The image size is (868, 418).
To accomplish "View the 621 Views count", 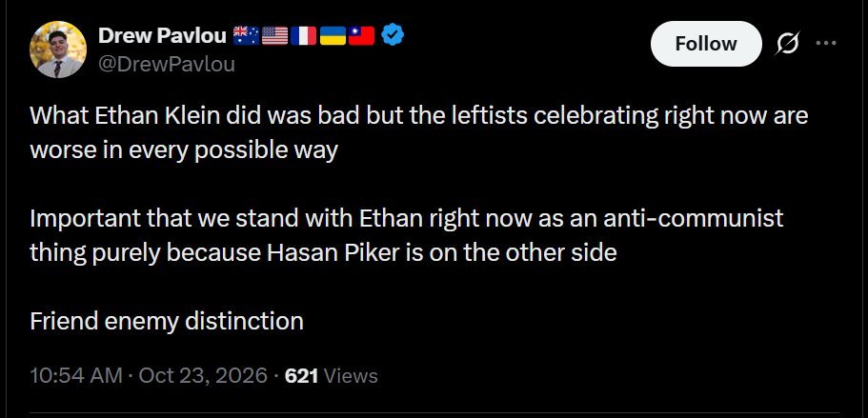I will click(x=331, y=376).
